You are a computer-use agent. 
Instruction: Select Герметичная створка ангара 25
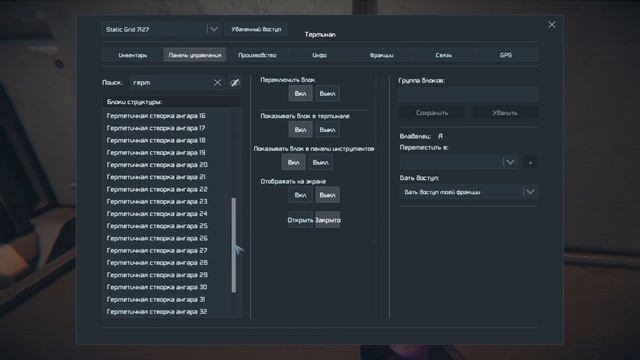coord(165,226)
